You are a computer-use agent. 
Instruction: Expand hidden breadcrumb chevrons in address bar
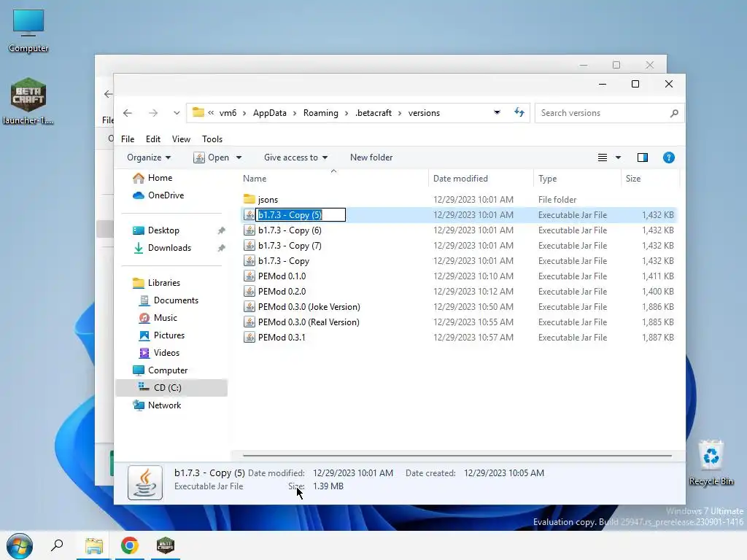click(211, 113)
